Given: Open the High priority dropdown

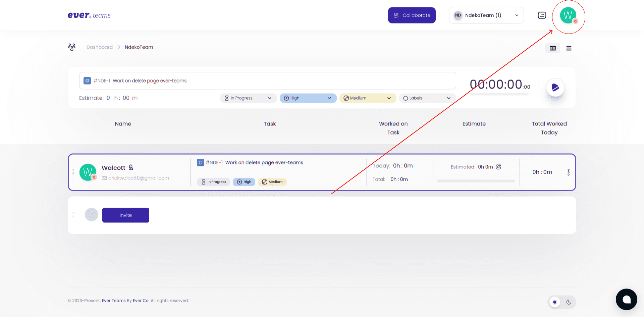Looking at the screenshot, I should 308,98.
